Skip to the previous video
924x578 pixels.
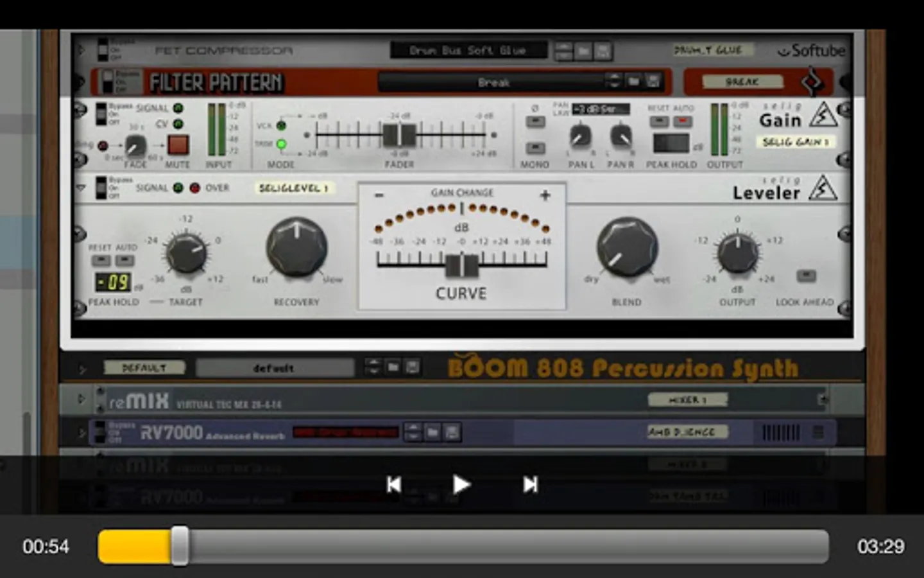click(394, 484)
